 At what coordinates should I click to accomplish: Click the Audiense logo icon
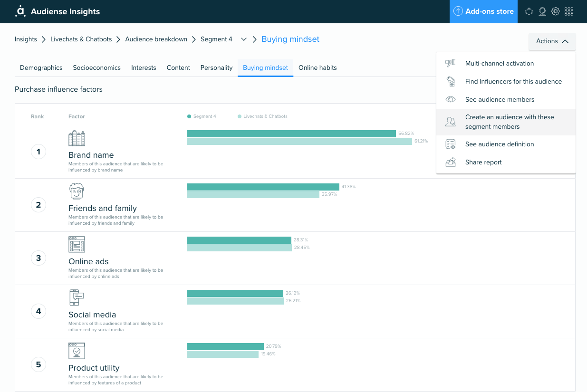tap(20, 11)
